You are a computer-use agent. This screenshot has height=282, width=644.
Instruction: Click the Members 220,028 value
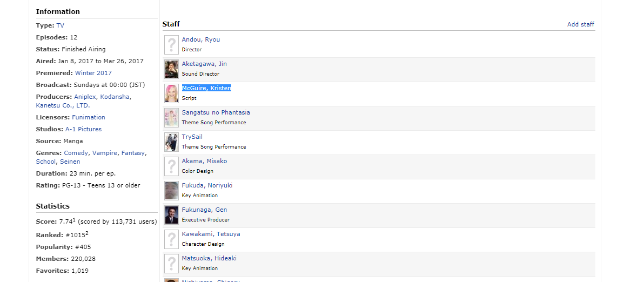tap(83, 259)
